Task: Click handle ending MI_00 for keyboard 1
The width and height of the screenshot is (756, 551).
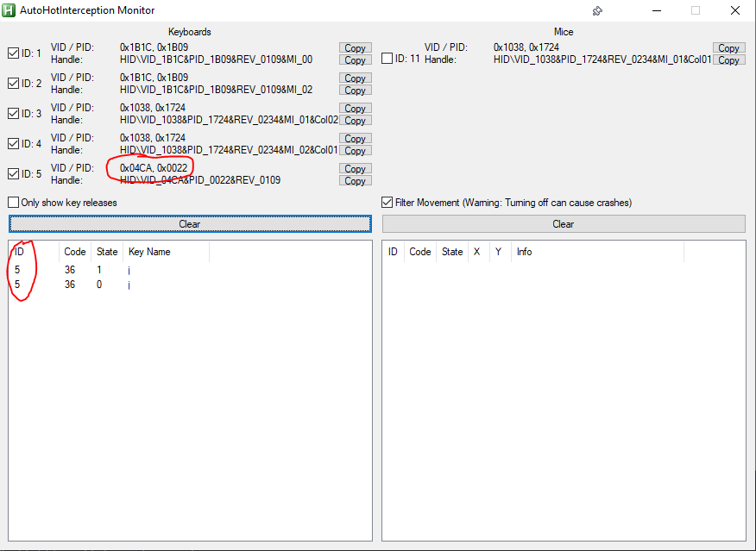Action: click(x=216, y=59)
